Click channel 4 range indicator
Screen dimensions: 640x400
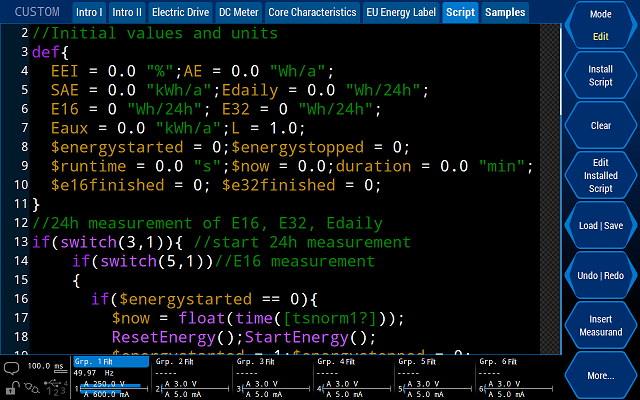[353, 389]
